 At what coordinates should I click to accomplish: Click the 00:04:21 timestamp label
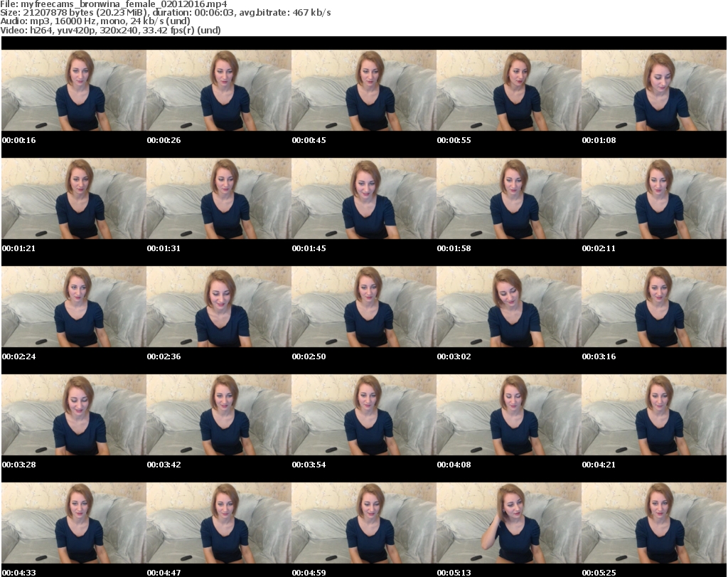click(599, 465)
